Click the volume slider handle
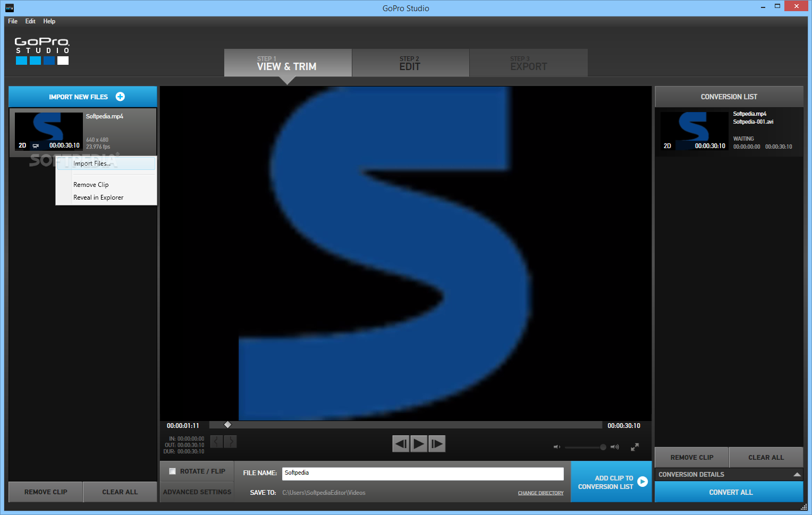The image size is (812, 515). tap(603, 447)
